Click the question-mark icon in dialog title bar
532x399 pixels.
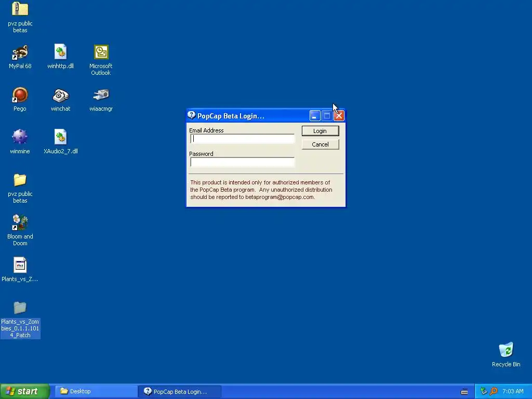[x=191, y=115]
